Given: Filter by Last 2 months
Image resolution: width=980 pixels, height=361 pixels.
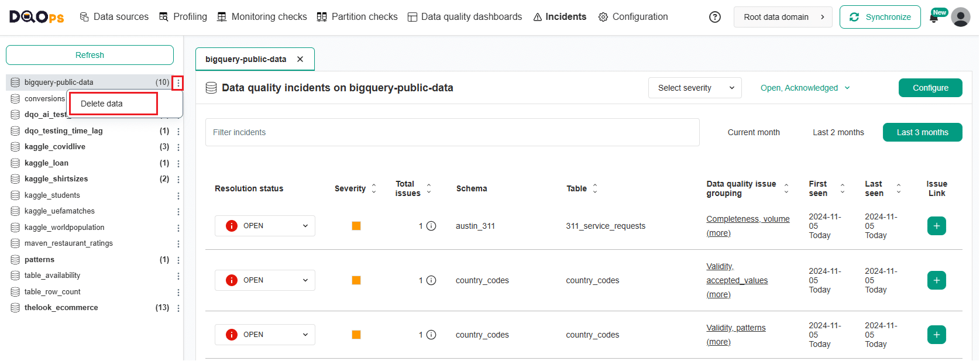Looking at the screenshot, I should point(838,132).
